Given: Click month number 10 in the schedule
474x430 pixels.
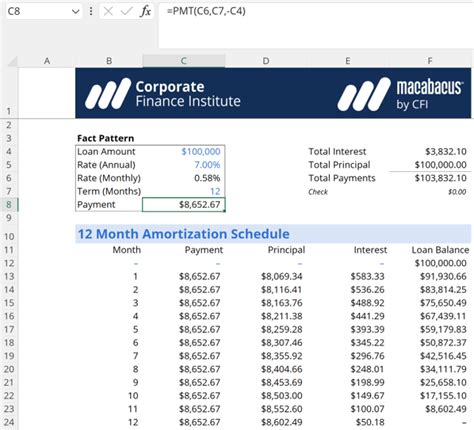Looking at the screenshot, I should (133, 396).
